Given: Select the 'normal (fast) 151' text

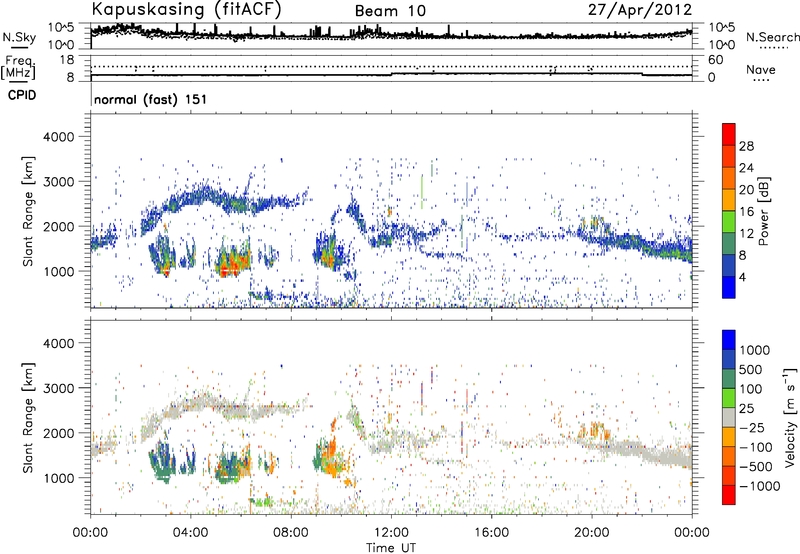Looking at the screenshot, I should pyautogui.click(x=151, y=99).
